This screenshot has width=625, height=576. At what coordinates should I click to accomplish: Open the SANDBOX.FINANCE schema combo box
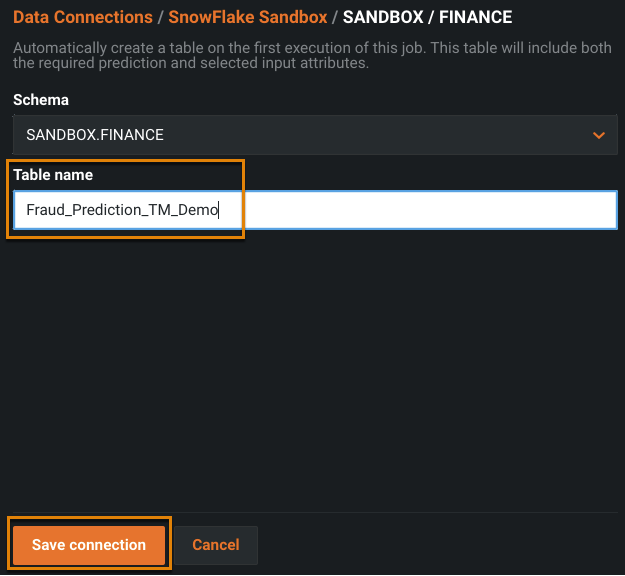(x=300, y=135)
